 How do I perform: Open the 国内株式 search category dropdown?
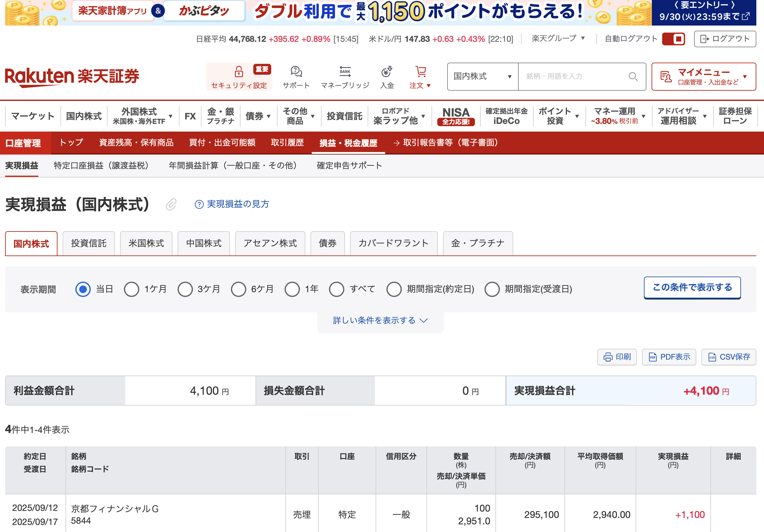pyautogui.click(x=482, y=77)
